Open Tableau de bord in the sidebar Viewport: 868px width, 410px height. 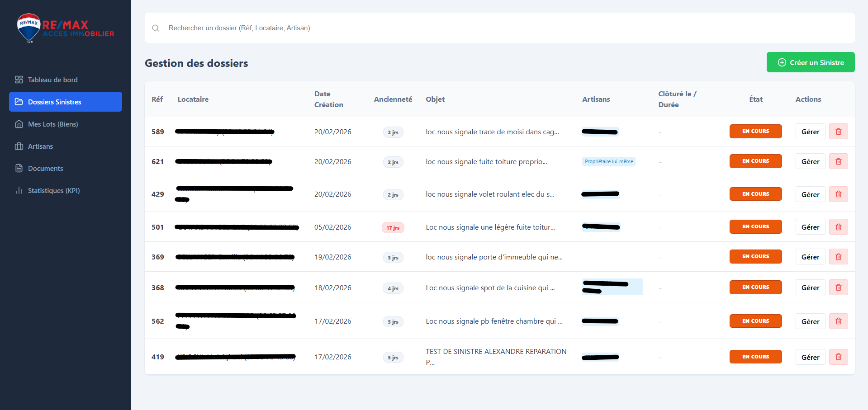tap(52, 80)
